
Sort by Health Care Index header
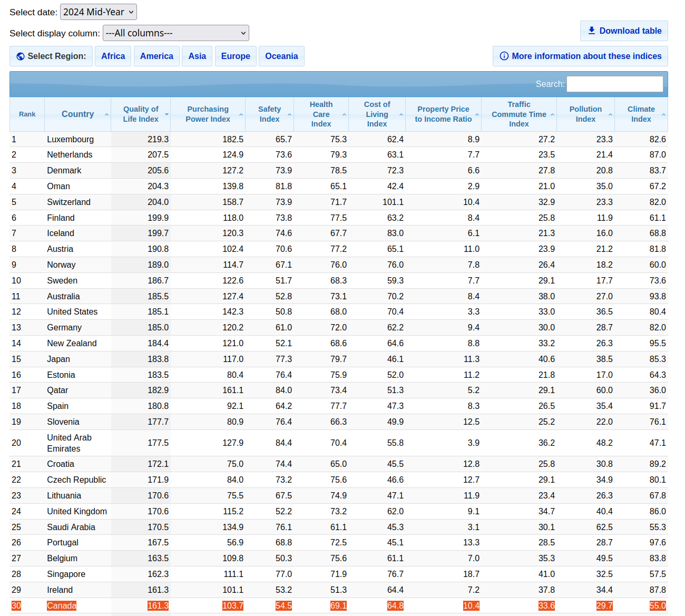coord(321,114)
